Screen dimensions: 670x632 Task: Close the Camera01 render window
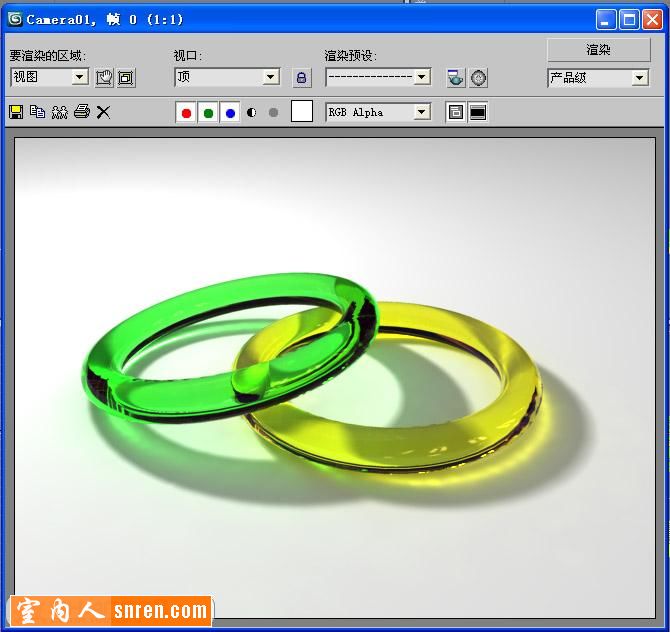pos(652,20)
